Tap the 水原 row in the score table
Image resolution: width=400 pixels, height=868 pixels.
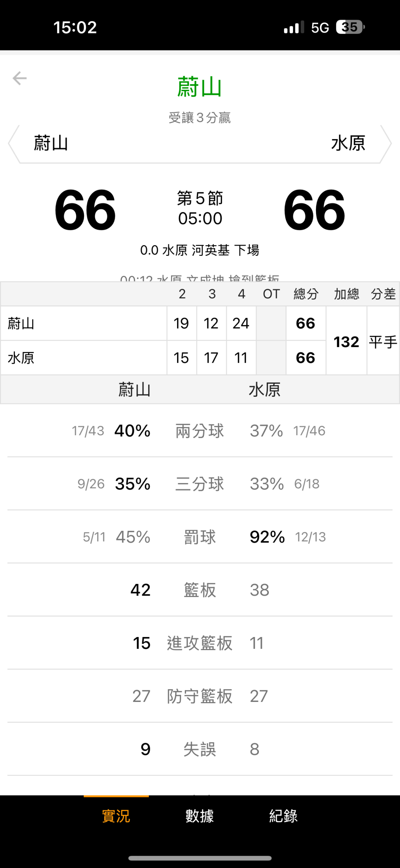point(84,358)
